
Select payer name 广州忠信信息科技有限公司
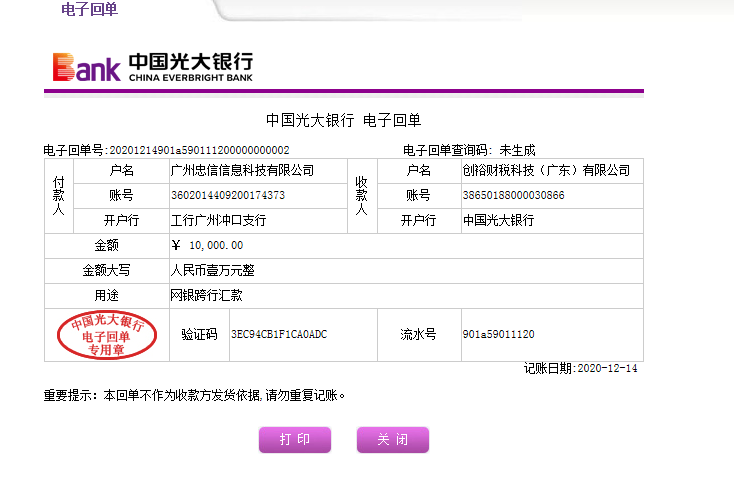pyautogui.click(x=242, y=170)
